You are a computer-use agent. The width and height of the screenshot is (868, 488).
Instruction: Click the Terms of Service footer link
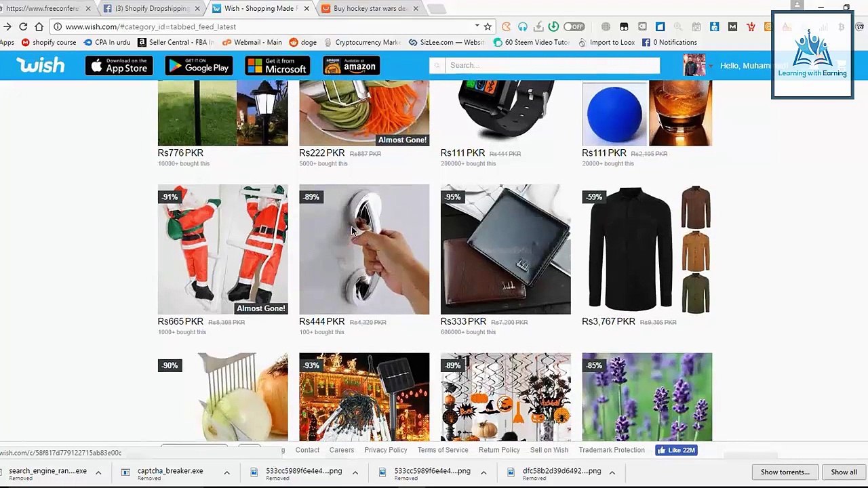(443, 450)
